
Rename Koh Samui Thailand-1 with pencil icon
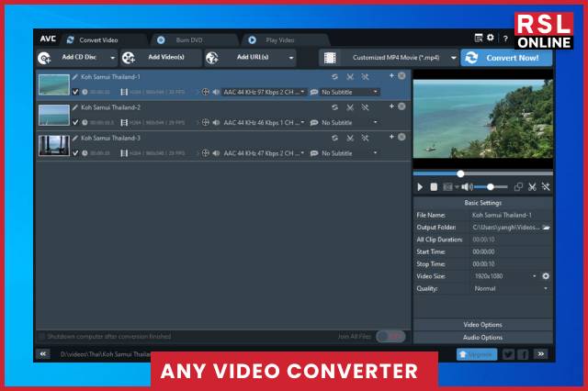(x=75, y=77)
